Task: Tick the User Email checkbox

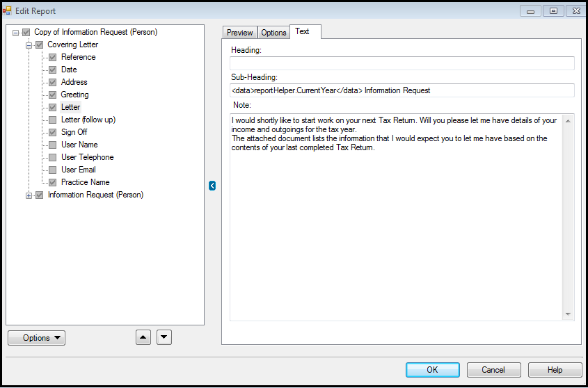Action: click(x=52, y=170)
